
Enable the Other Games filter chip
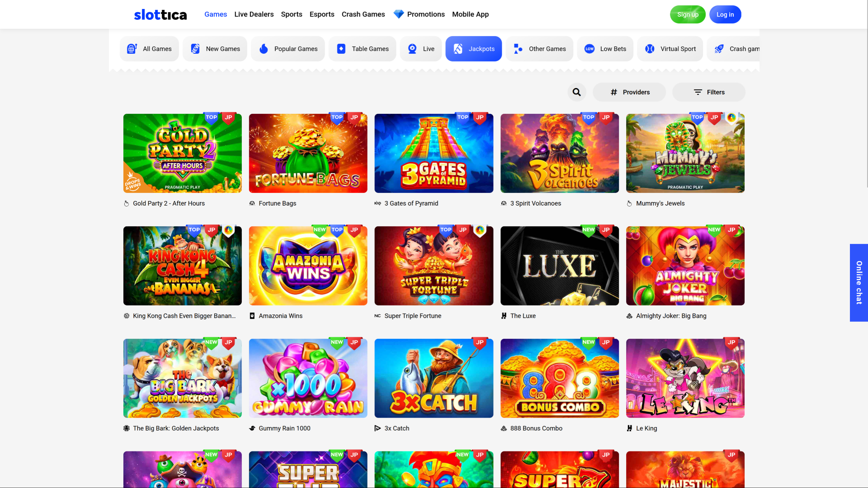(x=539, y=48)
